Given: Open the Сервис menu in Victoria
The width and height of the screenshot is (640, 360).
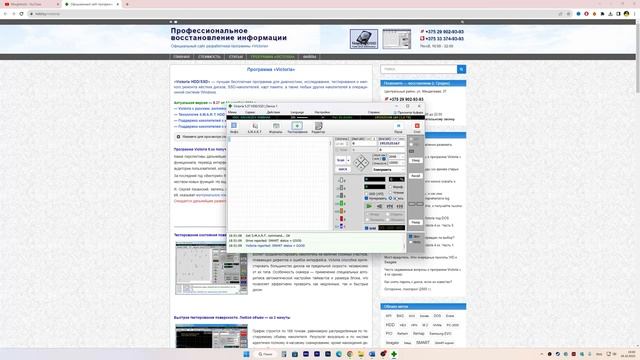Looking at the screenshot, I should pos(250,112).
